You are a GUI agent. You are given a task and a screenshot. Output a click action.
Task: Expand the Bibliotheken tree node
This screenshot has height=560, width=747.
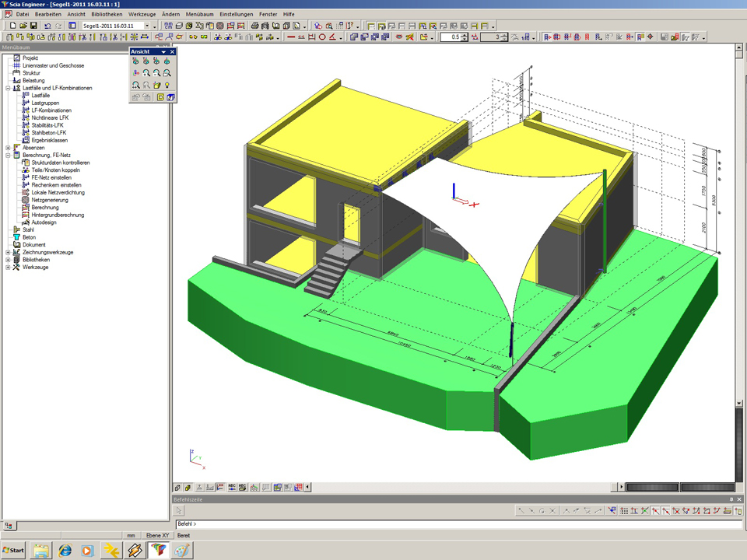pos(8,260)
